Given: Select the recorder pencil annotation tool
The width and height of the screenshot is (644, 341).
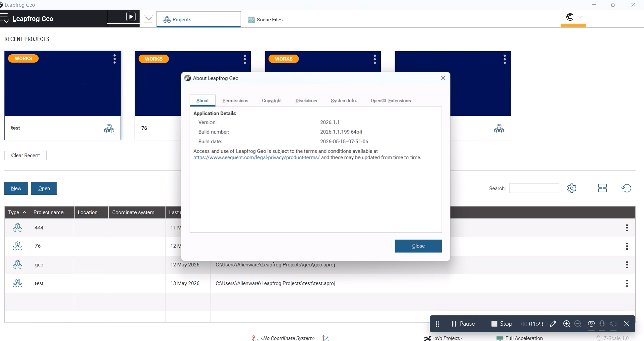Looking at the screenshot, I should click(x=553, y=324).
